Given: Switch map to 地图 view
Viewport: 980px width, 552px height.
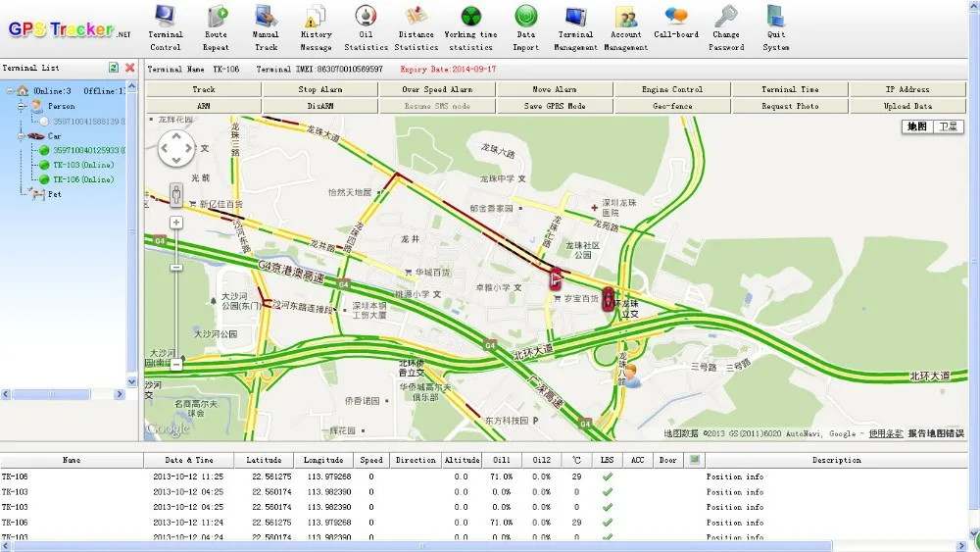Looking at the screenshot, I should coord(917,126).
